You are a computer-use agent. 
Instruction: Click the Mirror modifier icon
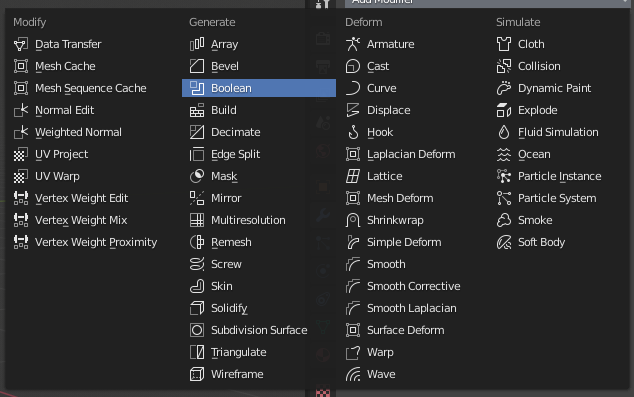(x=197, y=198)
